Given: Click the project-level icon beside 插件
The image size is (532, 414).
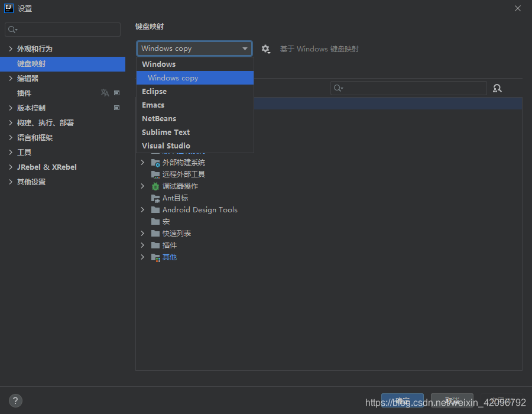Looking at the screenshot, I should tap(116, 93).
